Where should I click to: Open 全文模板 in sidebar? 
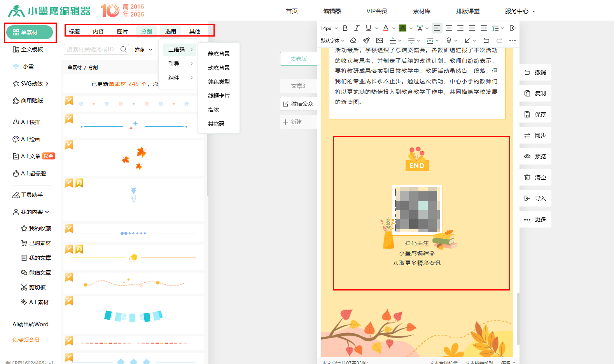point(28,49)
